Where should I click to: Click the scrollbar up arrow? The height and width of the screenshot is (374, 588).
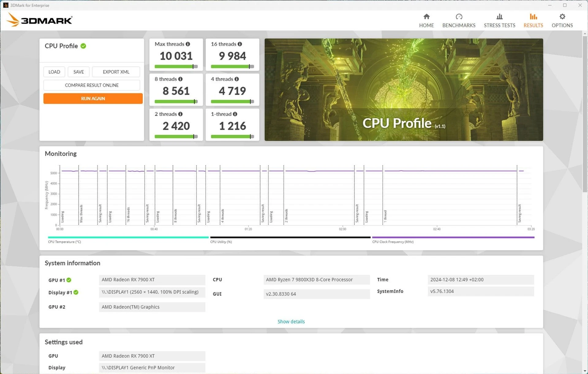coord(585,33)
